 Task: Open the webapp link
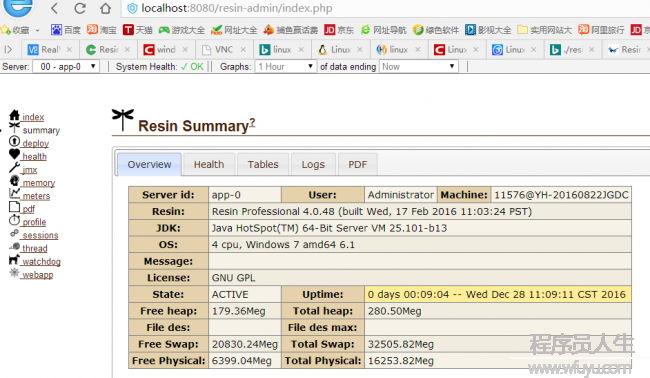coord(38,275)
